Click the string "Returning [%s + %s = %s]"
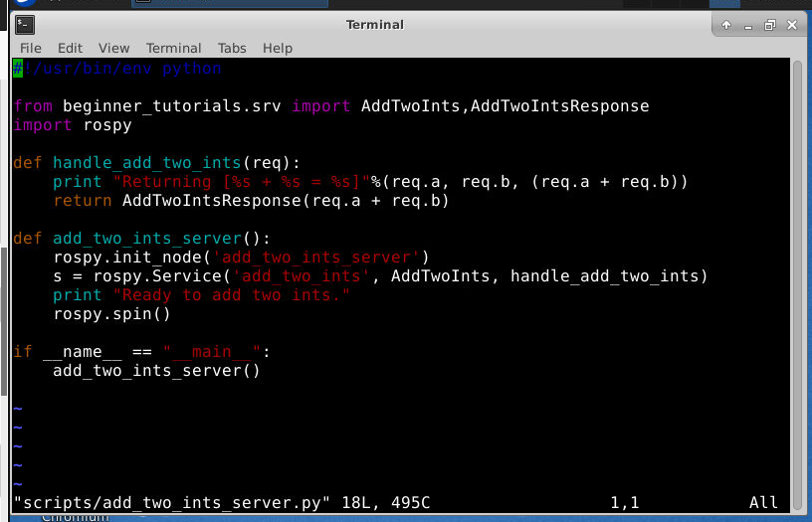The width and height of the screenshot is (812, 522). click(x=242, y=182)
